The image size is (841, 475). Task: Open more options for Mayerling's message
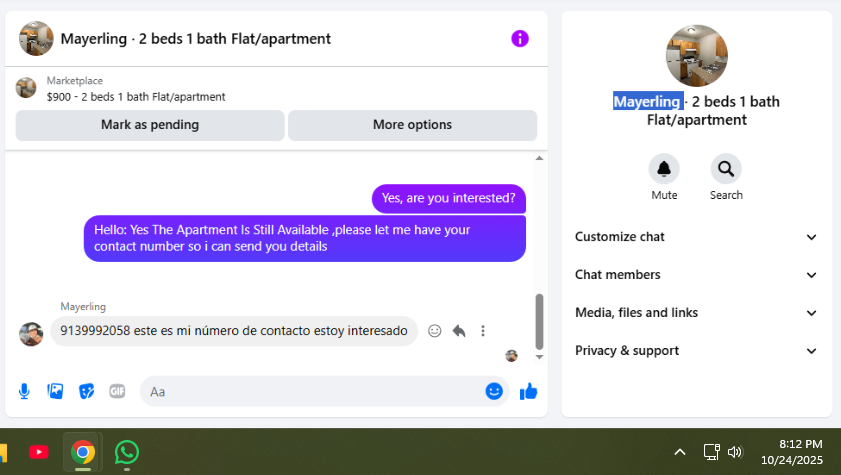click(483, 331)
